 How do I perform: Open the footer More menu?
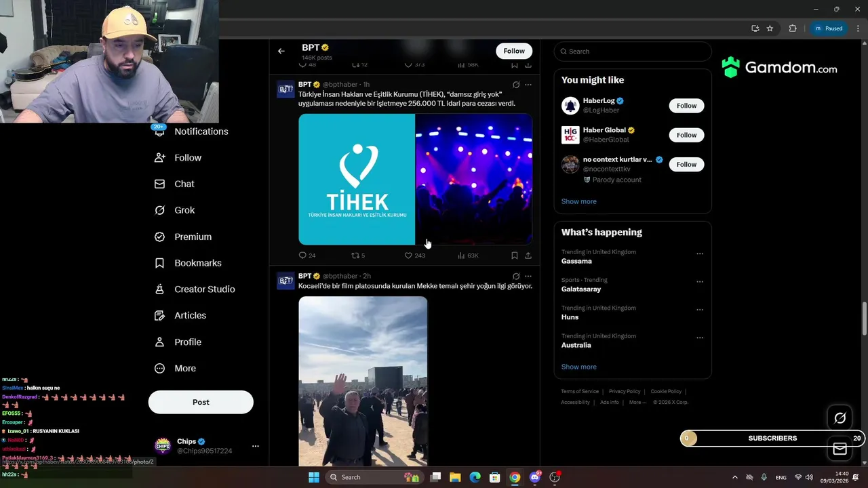click(637, 403)
